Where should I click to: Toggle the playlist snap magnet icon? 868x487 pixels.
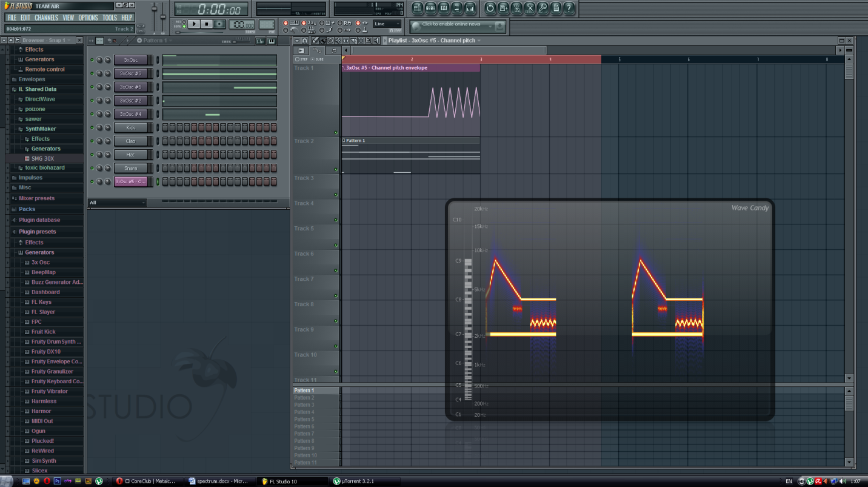tap(304, 41)
